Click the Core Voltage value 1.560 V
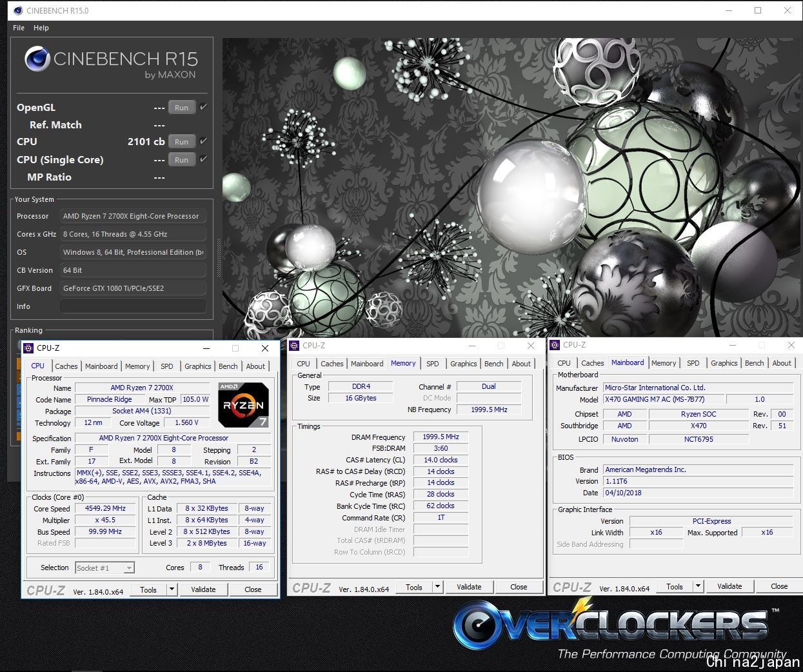The height and width of the screenshot is (672, 803). click(x=186, y=422)
